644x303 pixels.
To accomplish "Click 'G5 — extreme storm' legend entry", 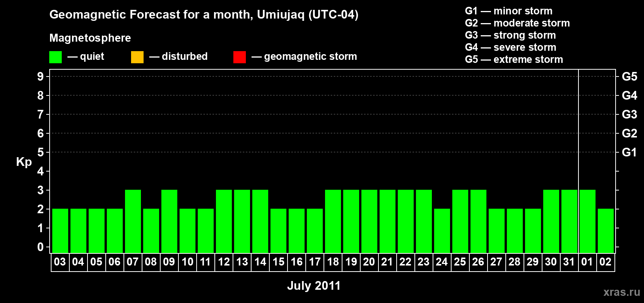I will [x=514, y=59].
